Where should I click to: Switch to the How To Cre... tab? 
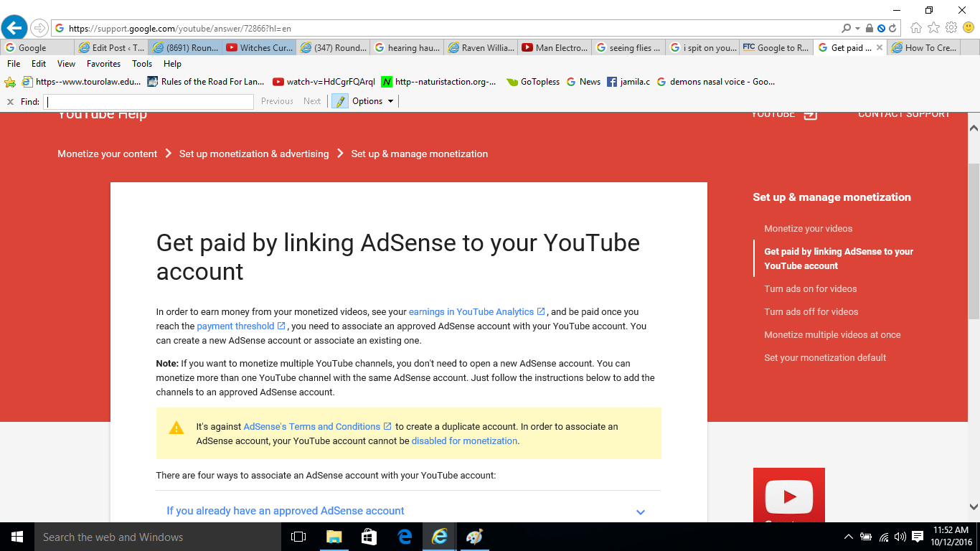(x=923, y=48)
